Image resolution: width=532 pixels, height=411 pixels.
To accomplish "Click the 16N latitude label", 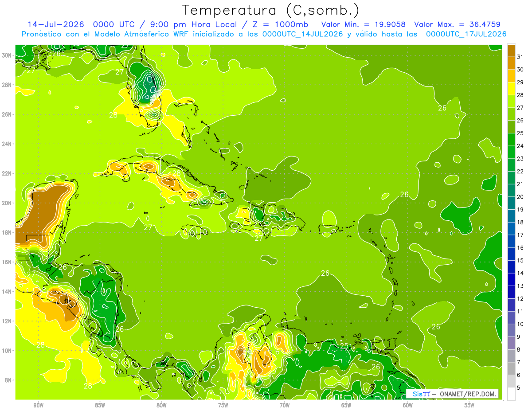I will (8, 262).
